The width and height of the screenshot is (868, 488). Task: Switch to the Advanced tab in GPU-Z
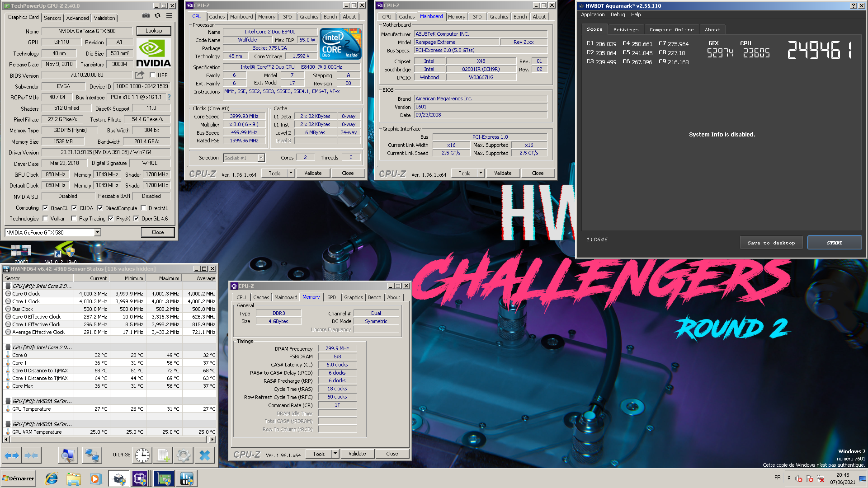[77, 18]
